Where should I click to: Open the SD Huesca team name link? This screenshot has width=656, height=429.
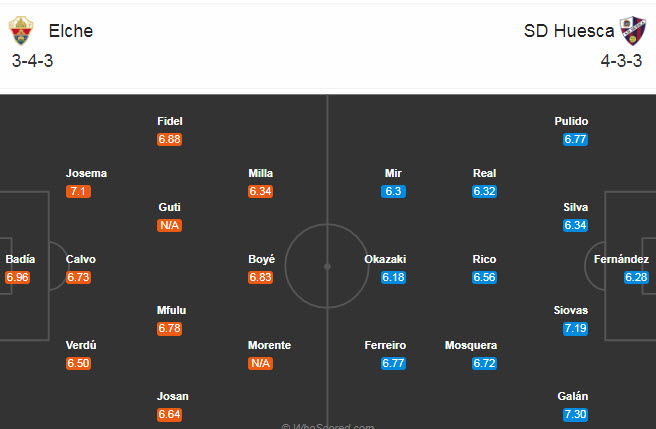(569, 31)
